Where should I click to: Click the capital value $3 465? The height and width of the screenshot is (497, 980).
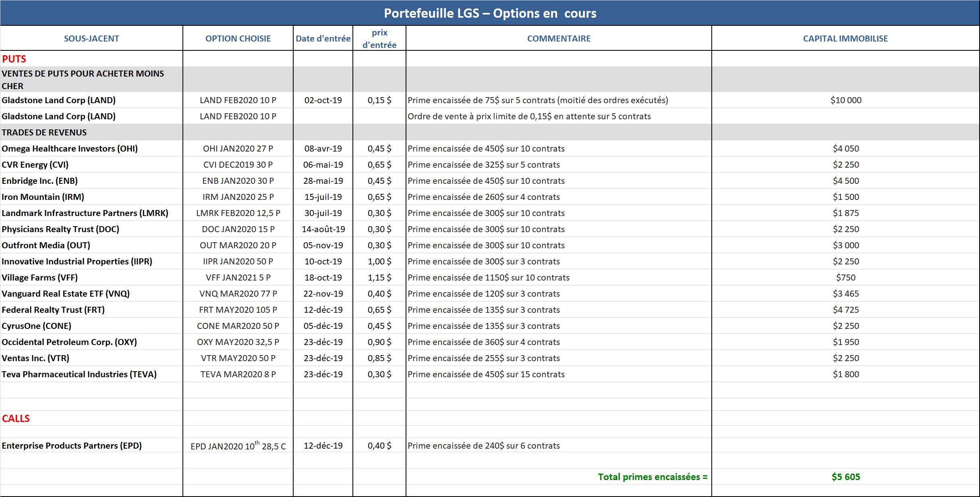pyautogui.click(x=846, y=293)
